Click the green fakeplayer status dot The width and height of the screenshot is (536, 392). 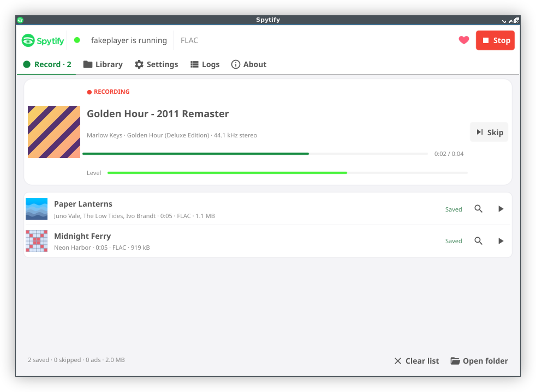pos(78,40)
